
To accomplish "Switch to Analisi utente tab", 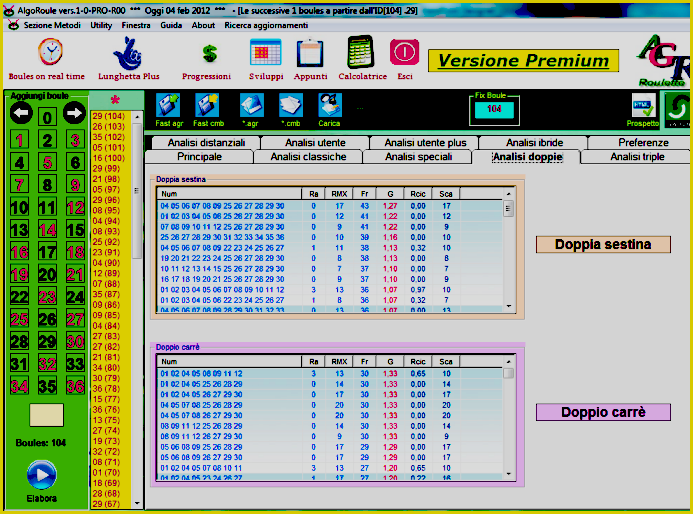I will [x=315, y=143].
